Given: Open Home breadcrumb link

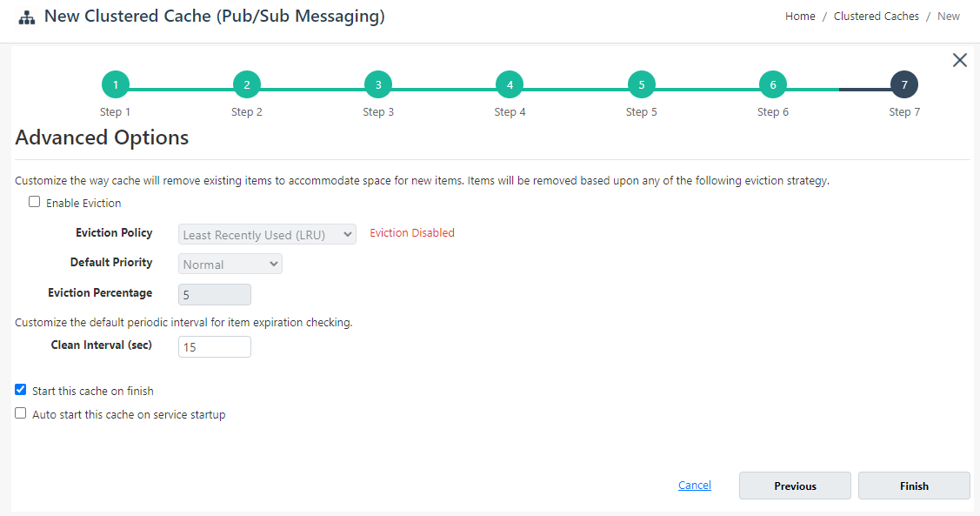Looking at the screenshot, I should (x=800, y=17).
